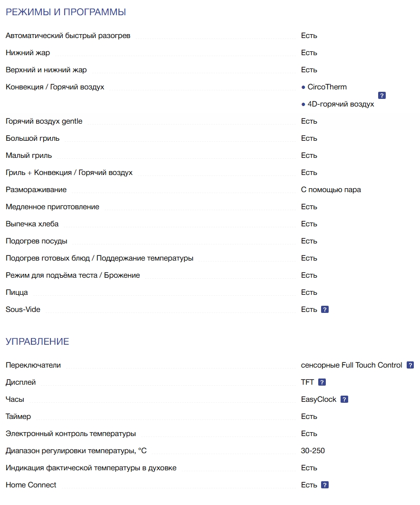This screenshot has height=505, width=420.
Task: Select the Автоматический быстрый разогрев label
Action: pos(68,36)
